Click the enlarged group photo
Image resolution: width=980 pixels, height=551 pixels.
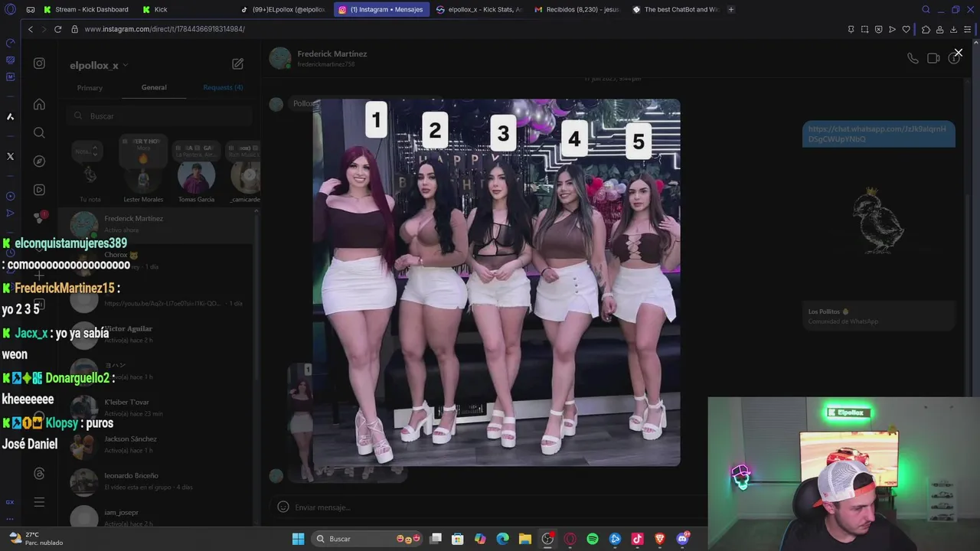coord(496,282)
